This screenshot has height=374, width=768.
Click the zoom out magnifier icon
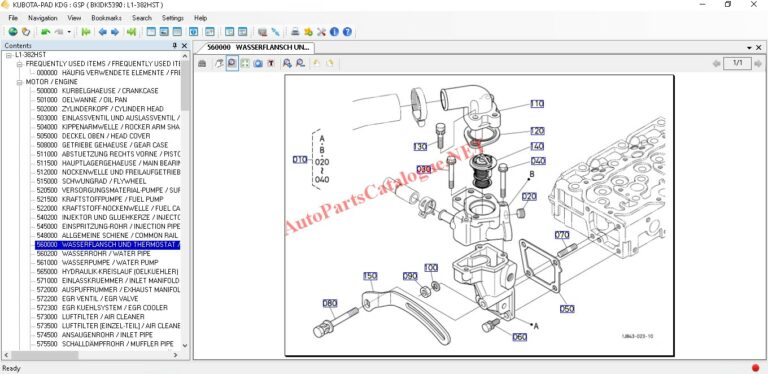pyautogui.click(x=300, y=64)
